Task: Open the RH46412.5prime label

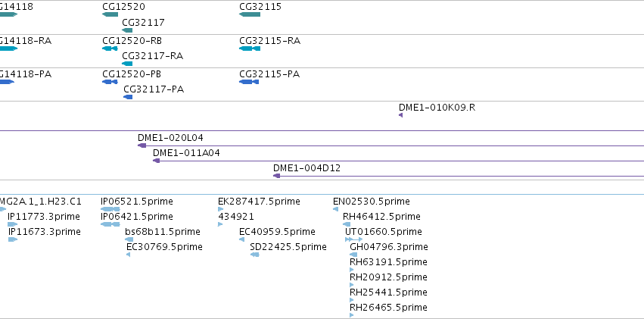Action: [x=382, y=217]
